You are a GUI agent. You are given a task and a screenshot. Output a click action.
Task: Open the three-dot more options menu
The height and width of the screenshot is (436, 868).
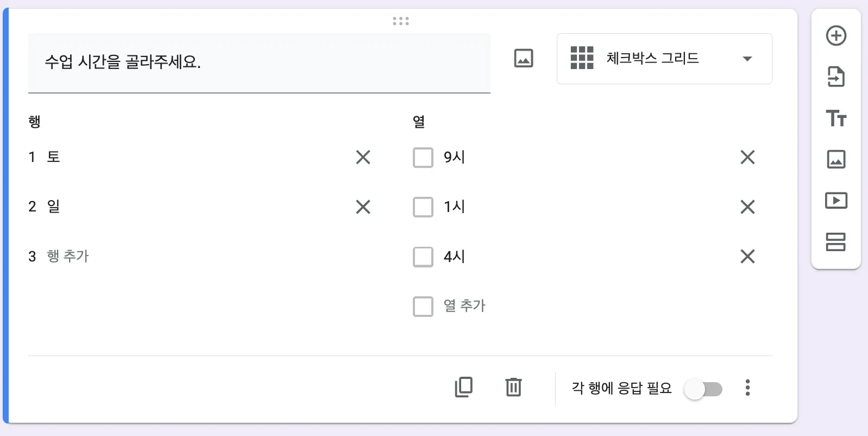coord(747,388)
